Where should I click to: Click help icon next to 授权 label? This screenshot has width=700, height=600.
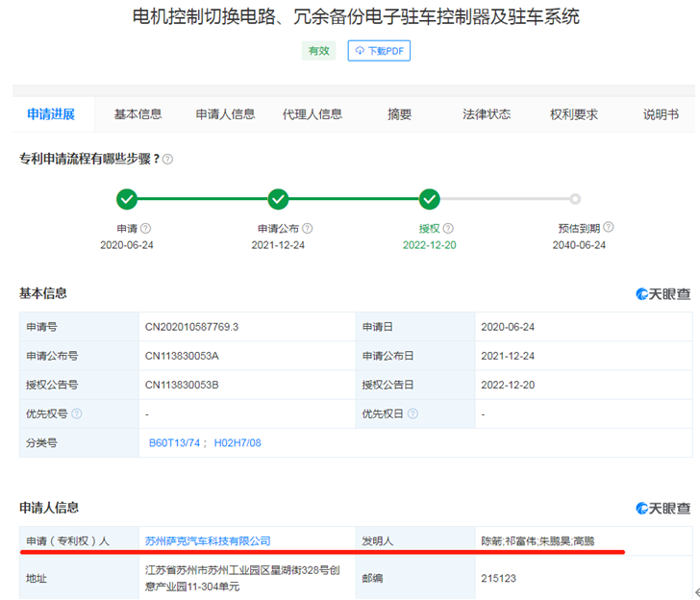pos(448,229)
